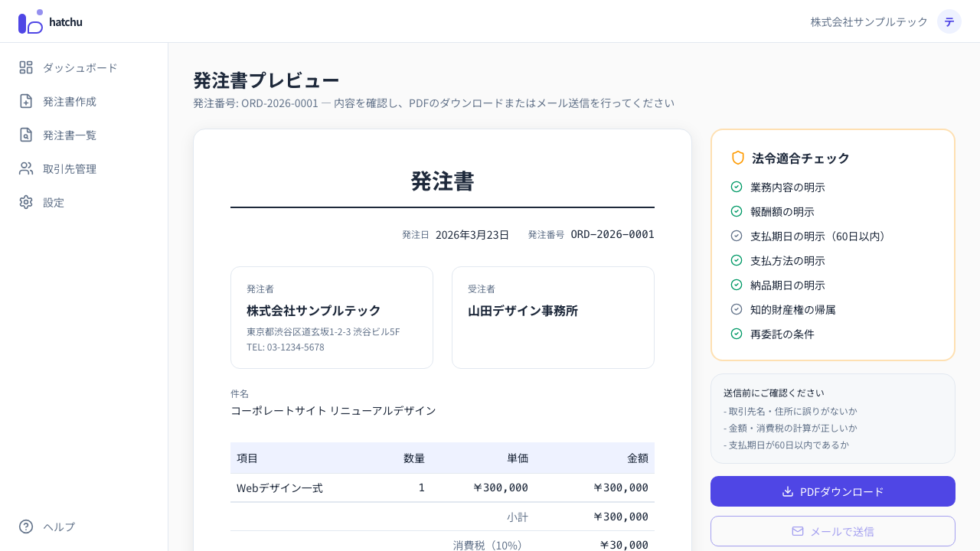
Task: Click the check icon for 報酬額の明示
Action: 737,211
